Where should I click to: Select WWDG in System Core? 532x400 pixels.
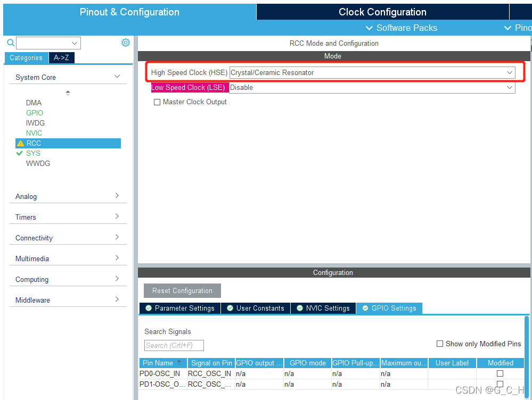(38, 163)
